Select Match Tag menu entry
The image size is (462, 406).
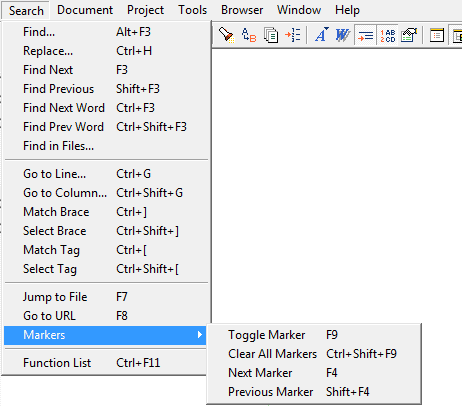coord(106,250)
